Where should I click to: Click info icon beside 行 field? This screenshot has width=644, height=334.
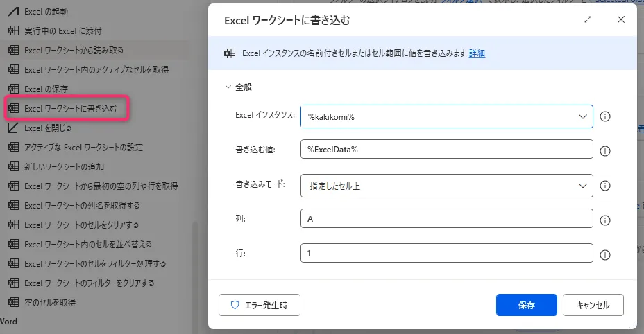coord(604,254)
